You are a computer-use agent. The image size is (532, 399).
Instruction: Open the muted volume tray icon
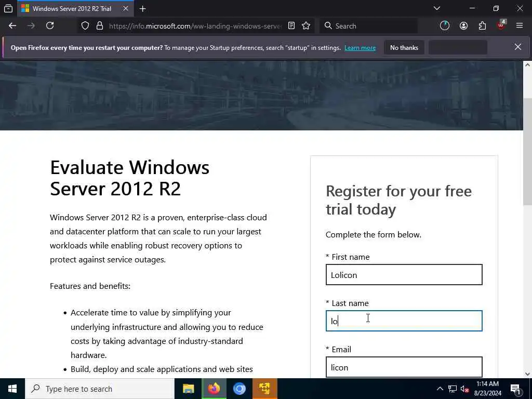coord(464,389)
